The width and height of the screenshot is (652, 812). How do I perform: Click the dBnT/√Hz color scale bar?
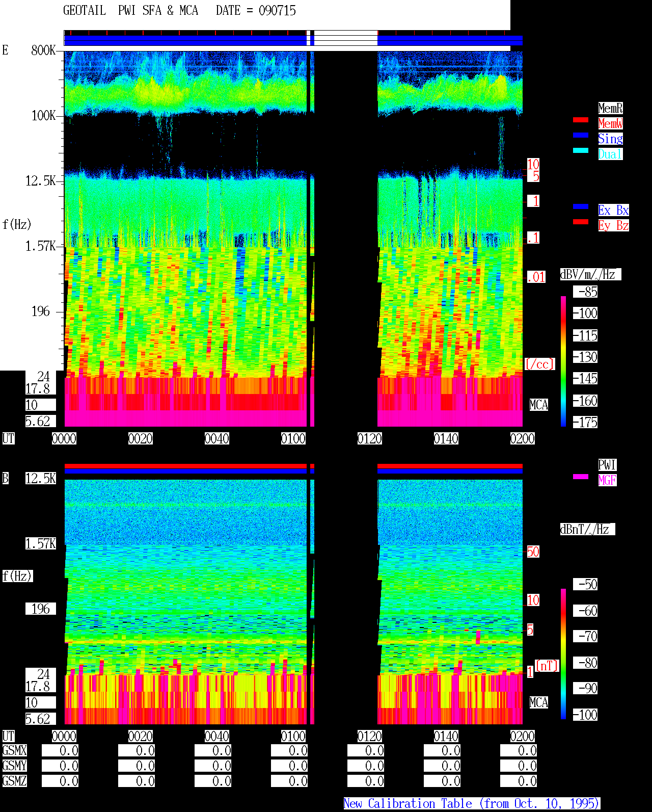(x=563, y=654)
